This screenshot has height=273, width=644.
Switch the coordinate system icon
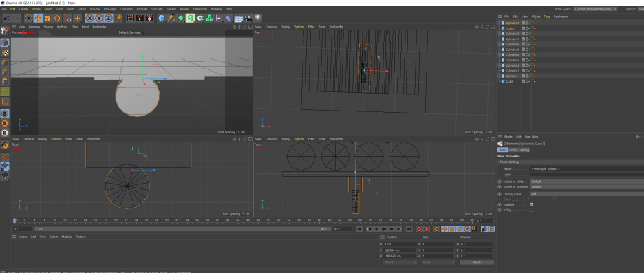coord(119,18)
